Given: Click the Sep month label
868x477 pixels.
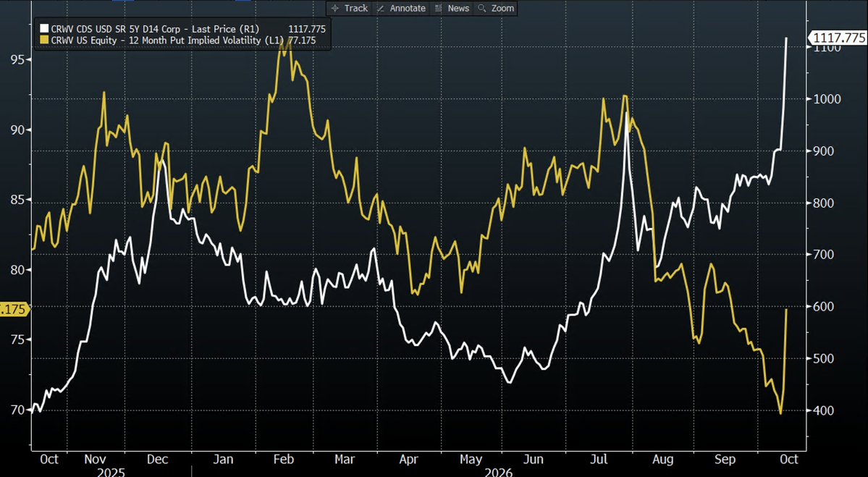Looking at the screenshot, I should (725, 460).
